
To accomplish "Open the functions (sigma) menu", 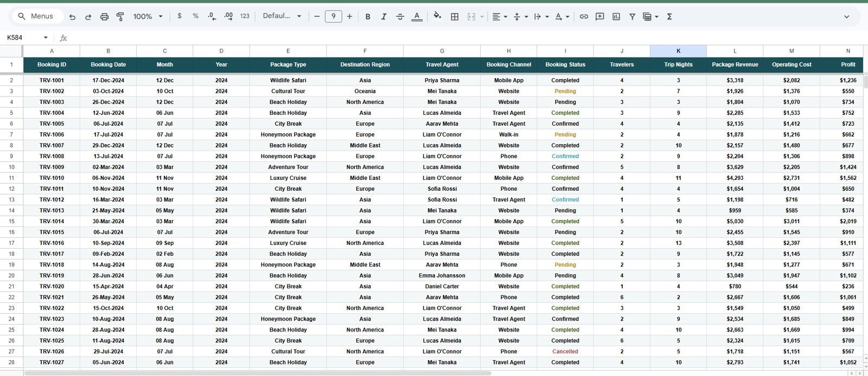I will [x=669, y=17].
